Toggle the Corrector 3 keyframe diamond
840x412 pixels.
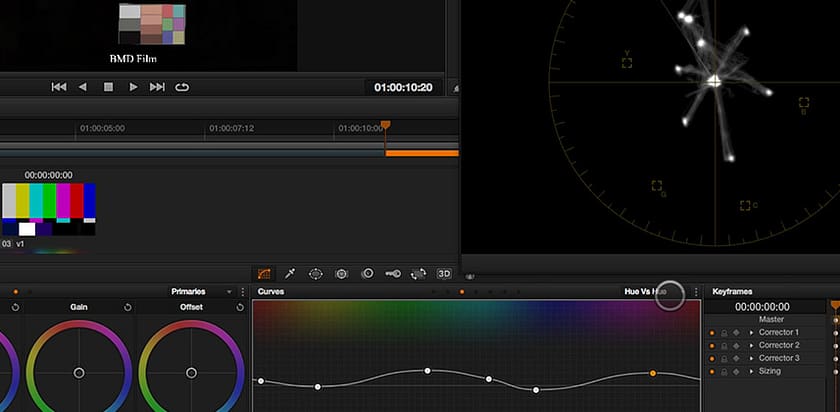pyautogui.click(x=737, y=358)
